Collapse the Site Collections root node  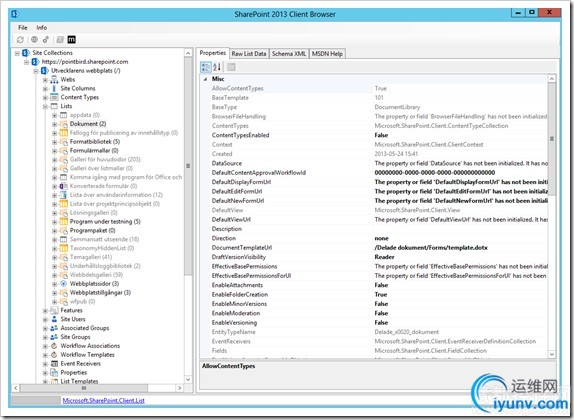pyautogui.click(x=17, y=53)
